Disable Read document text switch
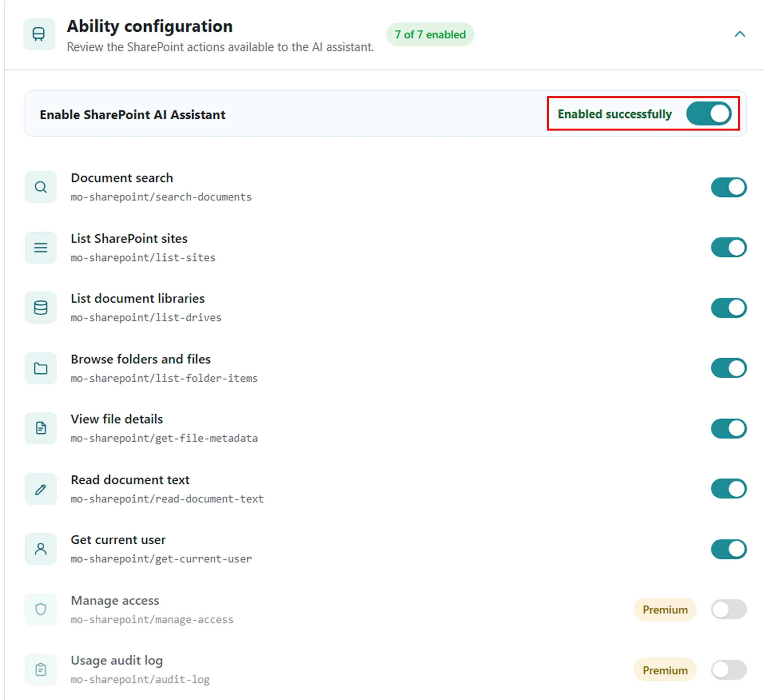The image size is (763, 700). [x=729, y=489]
